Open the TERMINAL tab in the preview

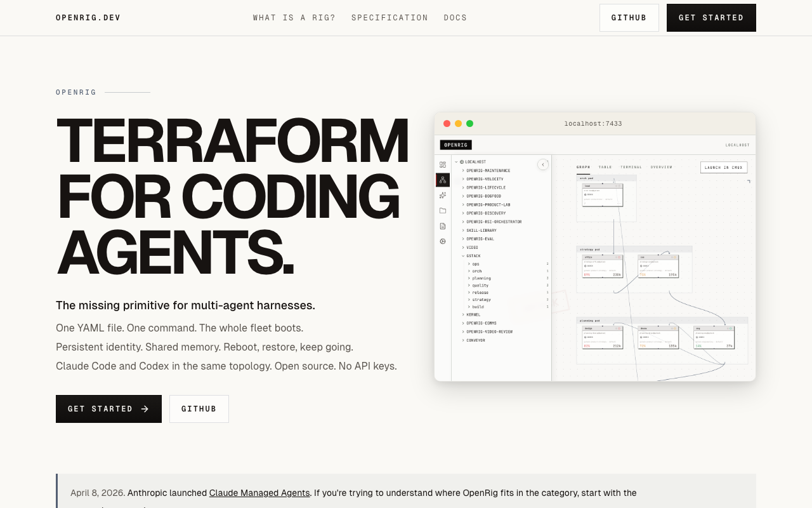click(631, 167)
